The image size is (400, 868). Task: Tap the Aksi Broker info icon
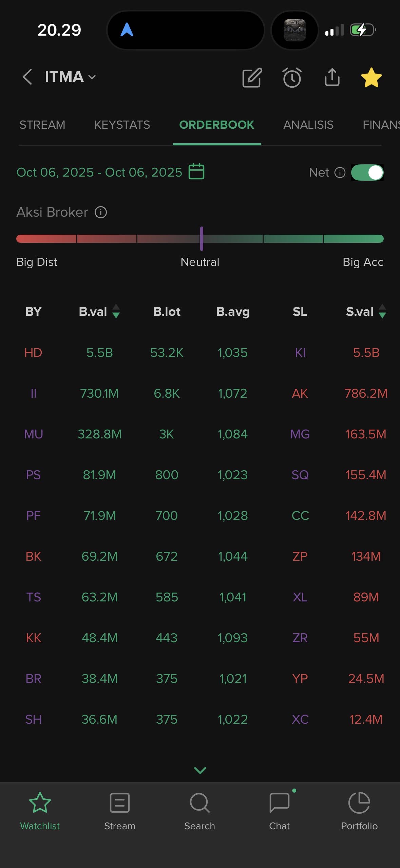[101, 213]
